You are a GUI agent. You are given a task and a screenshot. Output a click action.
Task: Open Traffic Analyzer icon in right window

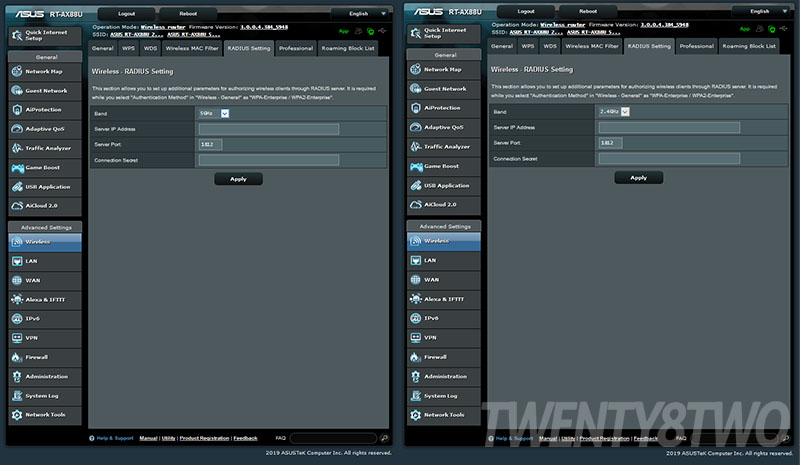click(415, 146)
